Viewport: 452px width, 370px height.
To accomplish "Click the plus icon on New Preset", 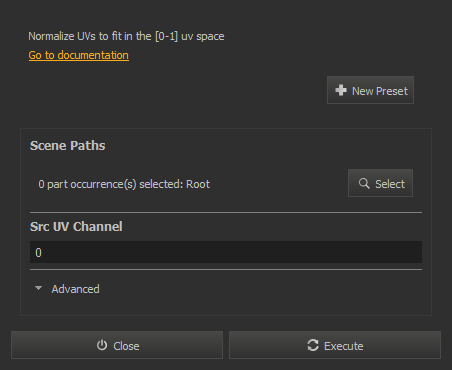I will point(341,90).
